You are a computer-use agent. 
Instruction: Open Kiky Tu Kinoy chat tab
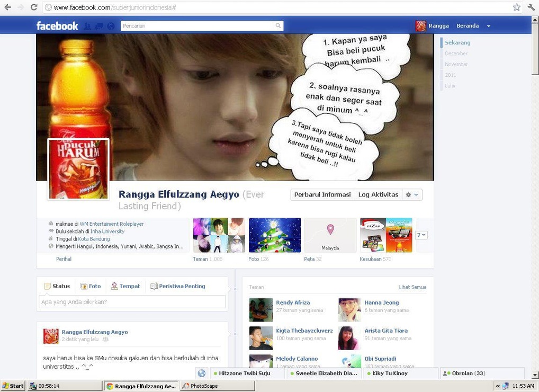(x=400, y=373)
